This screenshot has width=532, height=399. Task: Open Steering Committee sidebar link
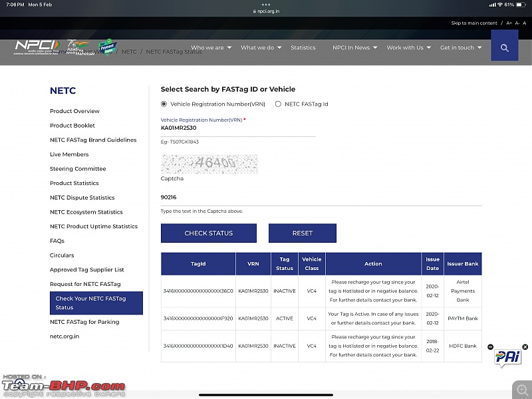click(x=78, y=169)
